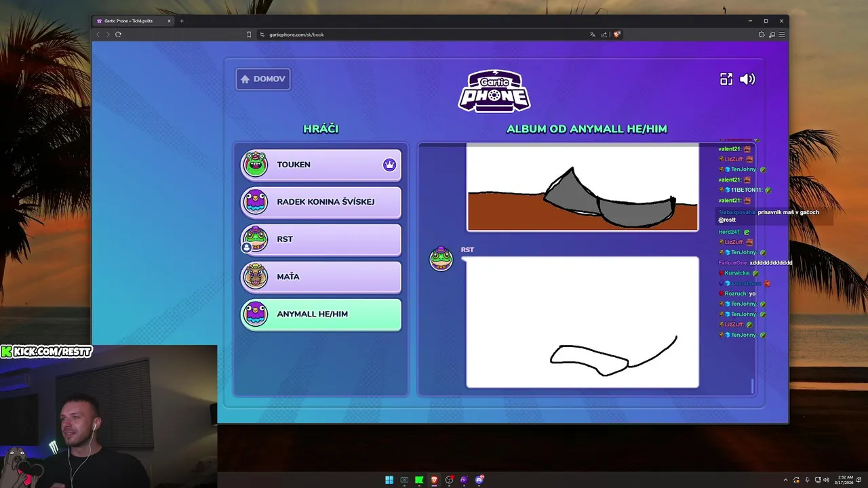Image resolution: width=868 pixels, height=488 pixels.
Task: Open a new browser tab
Action: pyautogui.click(x=181, y=21)
